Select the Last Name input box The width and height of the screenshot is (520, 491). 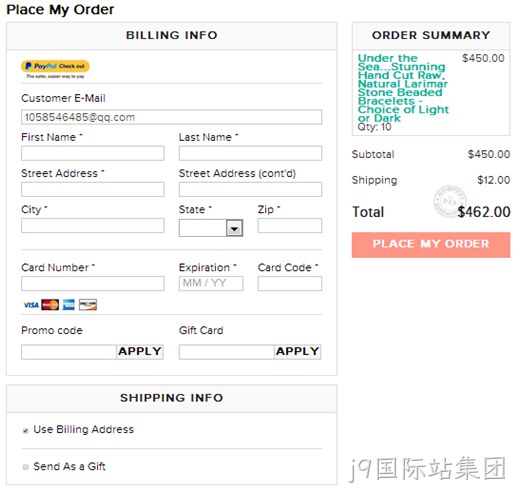tap(250, 153)
